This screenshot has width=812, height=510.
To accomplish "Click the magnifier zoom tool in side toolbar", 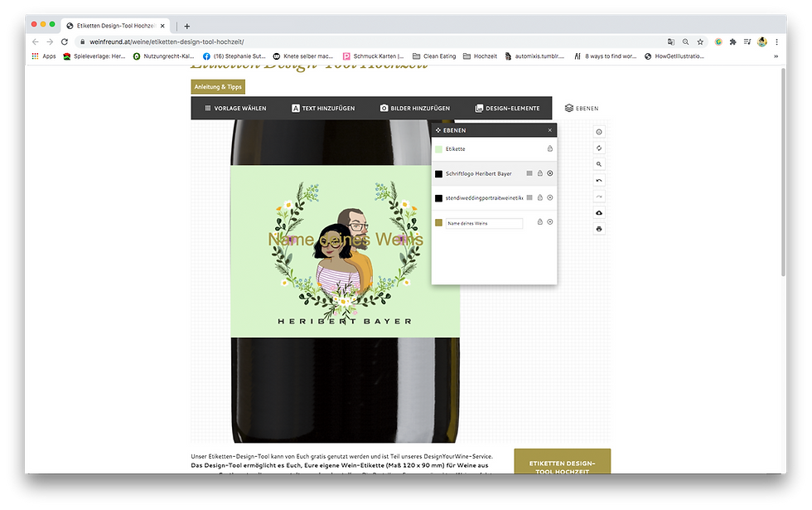I will click(598, 164).
